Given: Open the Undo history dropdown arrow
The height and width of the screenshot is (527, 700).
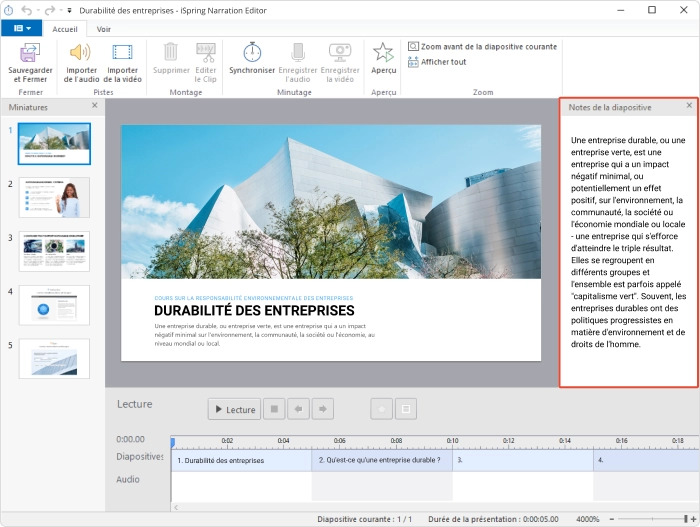Looking at the screenshot, I should [38, 10].
